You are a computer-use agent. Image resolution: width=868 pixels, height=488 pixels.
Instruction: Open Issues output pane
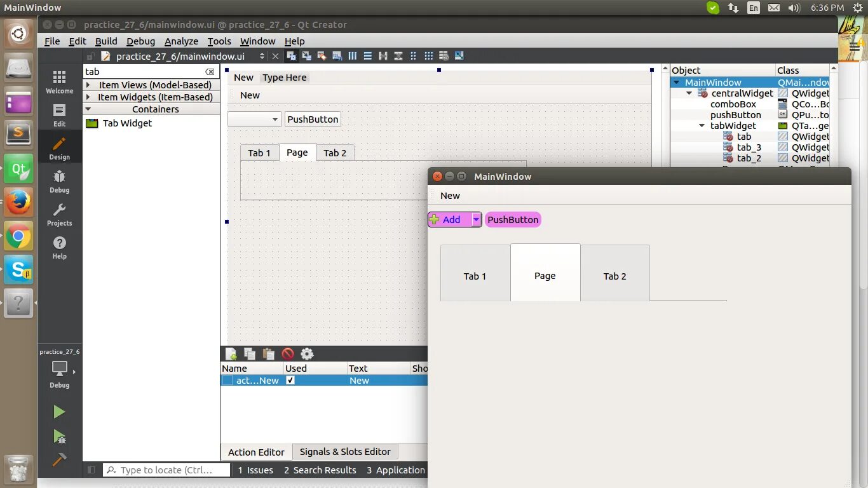tap(255, 470)
